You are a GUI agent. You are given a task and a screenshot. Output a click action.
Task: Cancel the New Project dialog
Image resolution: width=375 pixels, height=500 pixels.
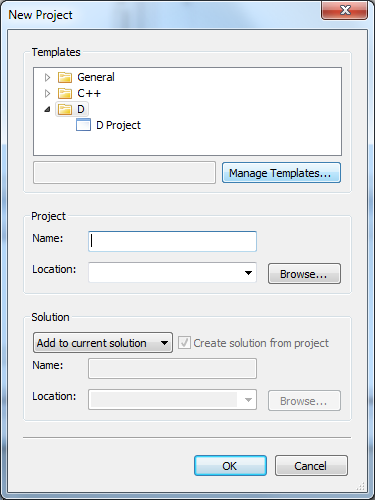click(x=311, y=466)
